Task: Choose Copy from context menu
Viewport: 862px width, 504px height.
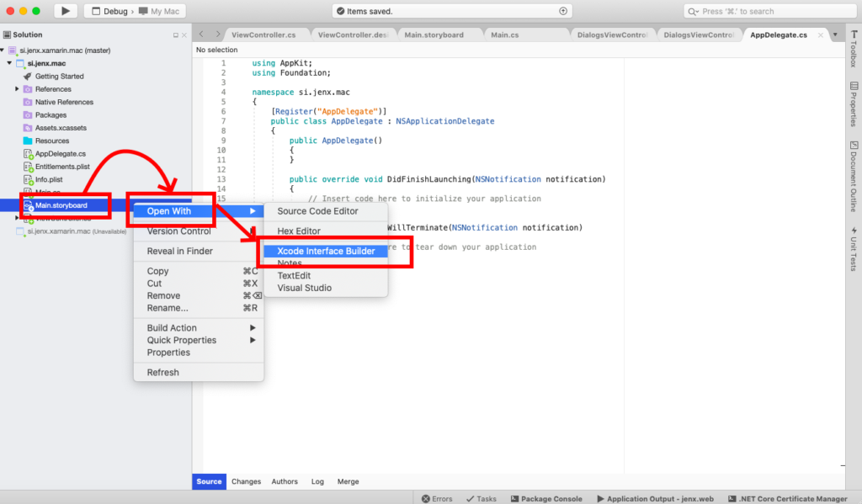Action: (x=199, y=271)
